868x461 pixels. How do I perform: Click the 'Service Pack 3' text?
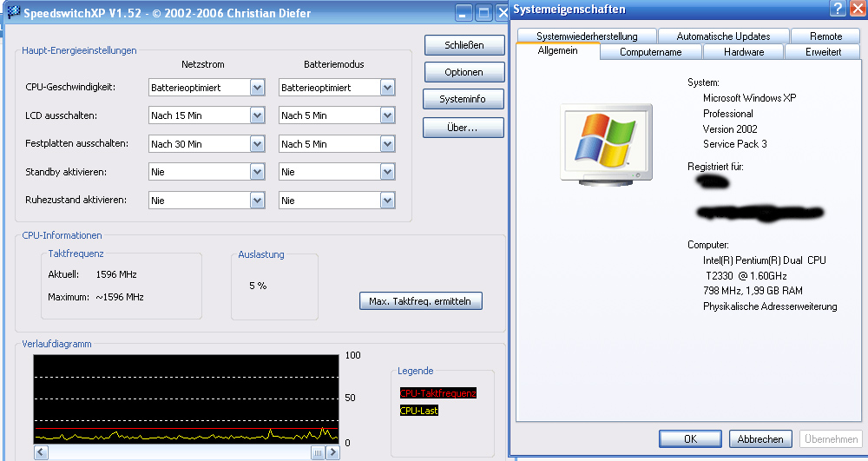(x=734, y=144)
